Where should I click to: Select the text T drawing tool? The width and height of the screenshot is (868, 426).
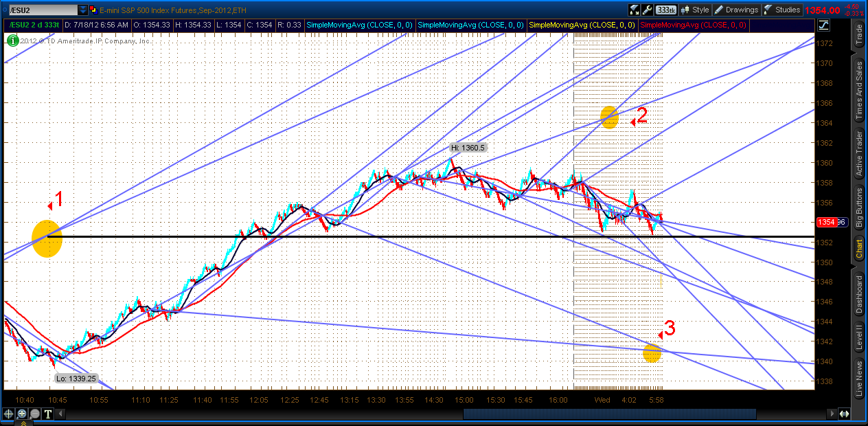click(47, 414)
